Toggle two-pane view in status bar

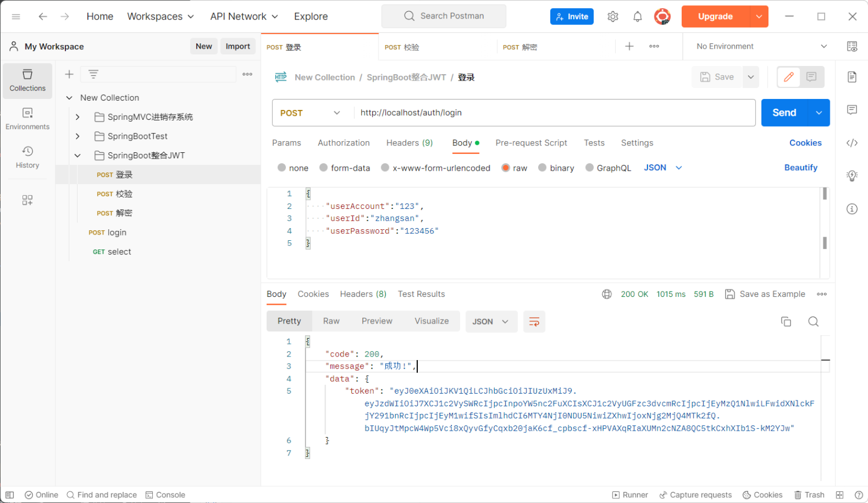(840, 495)
